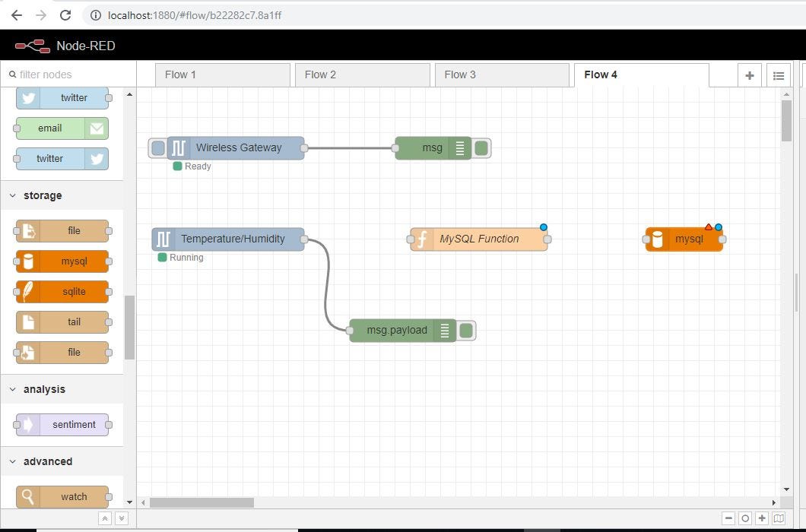Select the msg.payload debug node
This screenshot has width=806, height=532.
(402, 330)
